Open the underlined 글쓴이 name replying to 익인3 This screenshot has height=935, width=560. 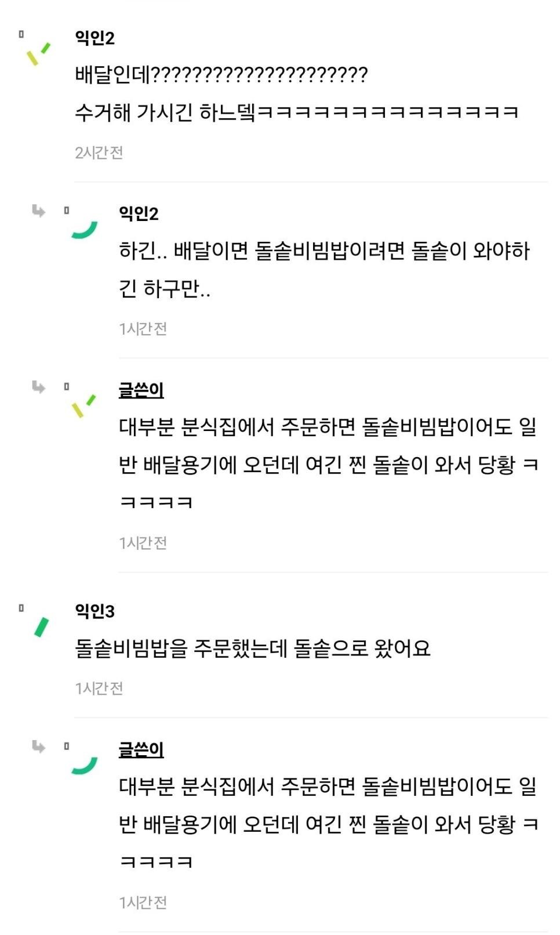141,749
